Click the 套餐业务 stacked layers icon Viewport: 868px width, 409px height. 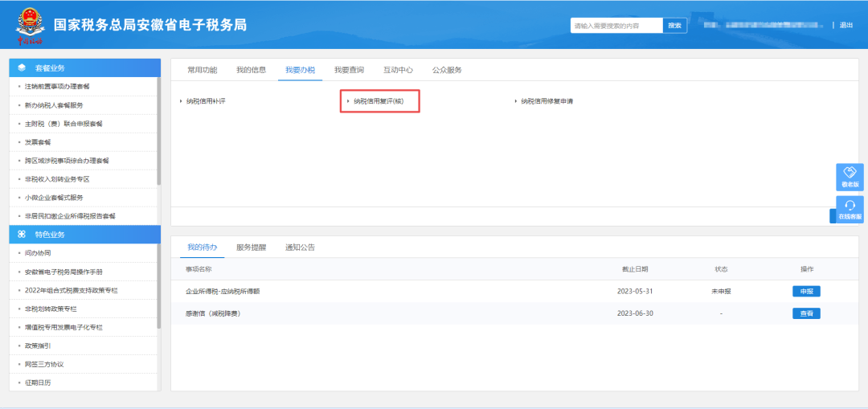click(22, 67)
